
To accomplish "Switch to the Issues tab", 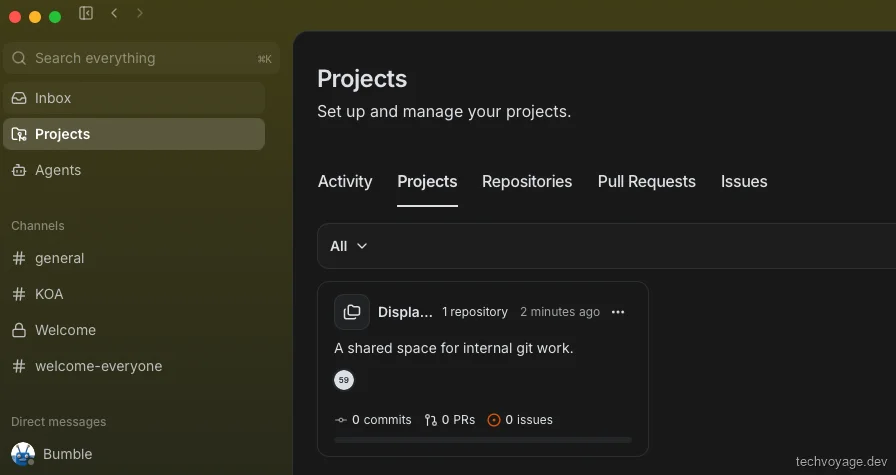I will [744, 182].
